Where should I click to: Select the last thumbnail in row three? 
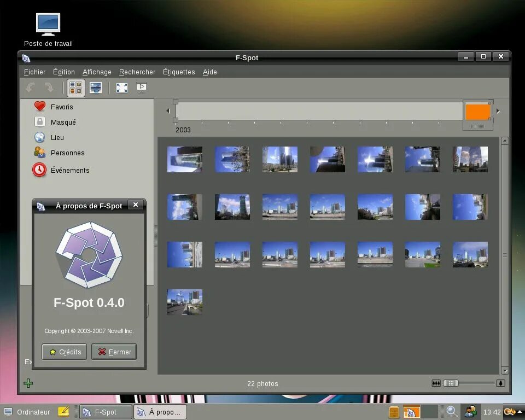coord(470,254)
